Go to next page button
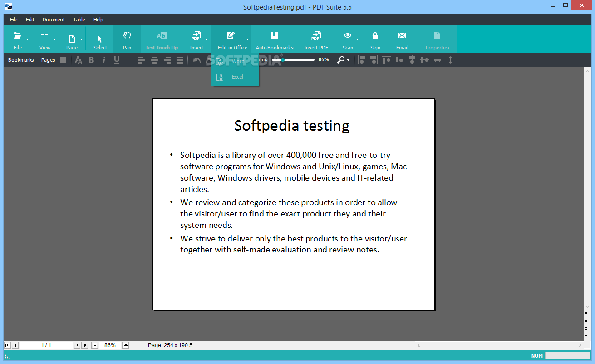 [x=77, y=345]
